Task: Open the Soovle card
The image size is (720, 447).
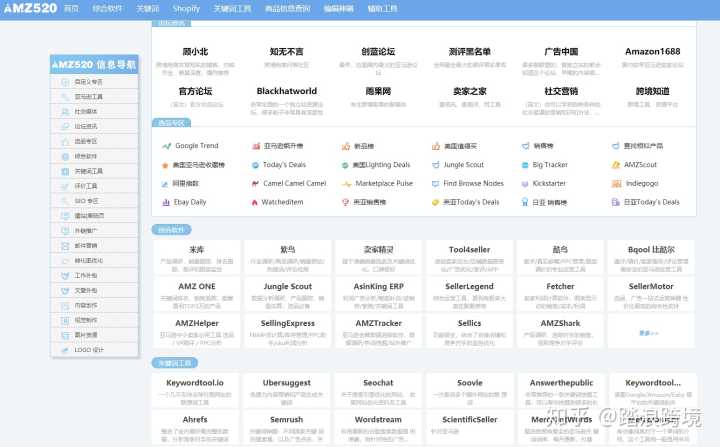Action: (469, 390)
